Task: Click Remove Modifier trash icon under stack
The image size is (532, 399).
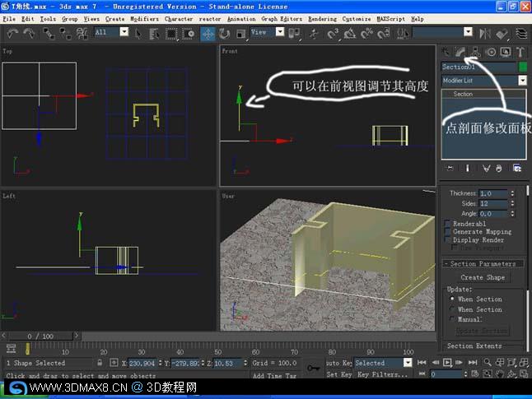Action: point(499,168)
